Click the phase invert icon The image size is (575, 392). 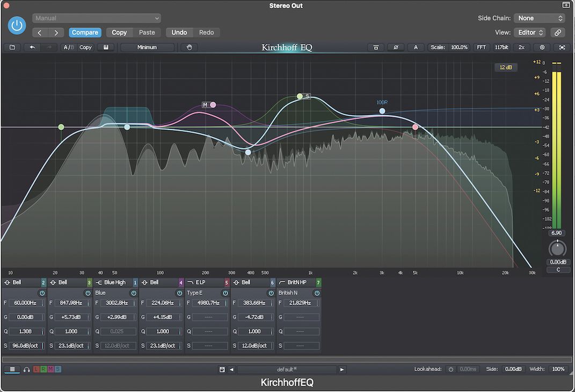[x=396, y=47]
